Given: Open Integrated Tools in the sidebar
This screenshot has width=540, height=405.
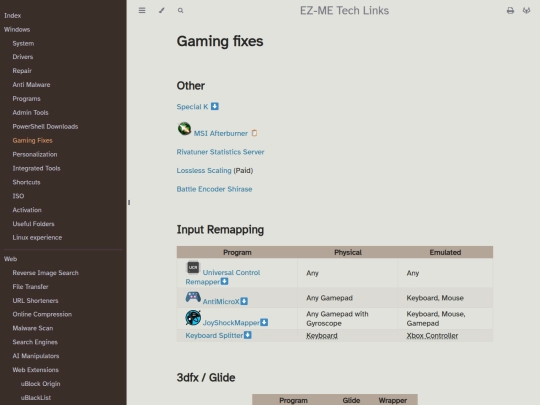Looking at the screenshot, I should click(x=36, y=168).
